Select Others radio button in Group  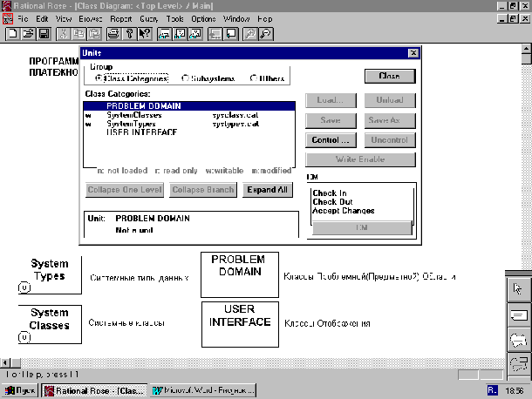(254, 78)
